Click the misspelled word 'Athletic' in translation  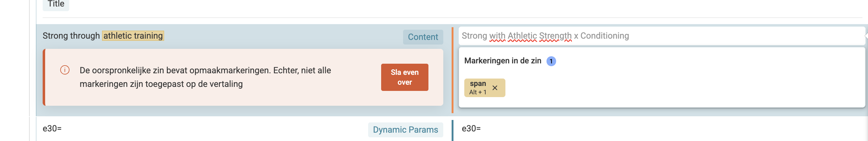coord(522,36)
